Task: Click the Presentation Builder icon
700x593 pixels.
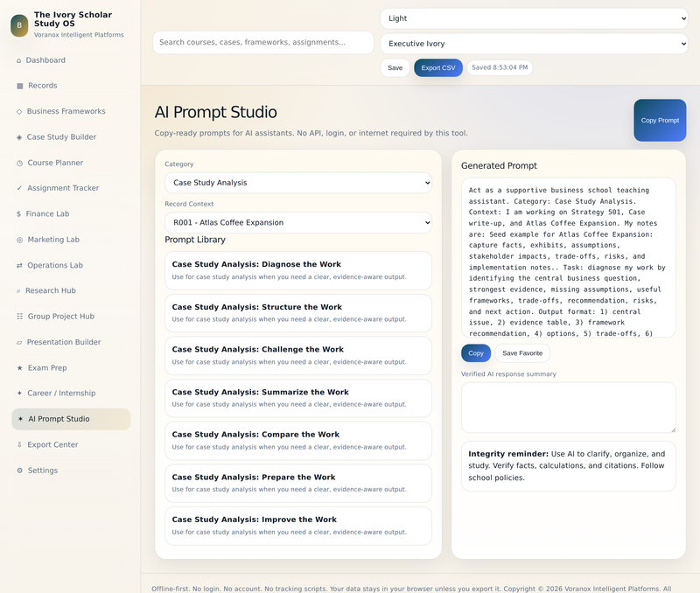Action: 19,342
